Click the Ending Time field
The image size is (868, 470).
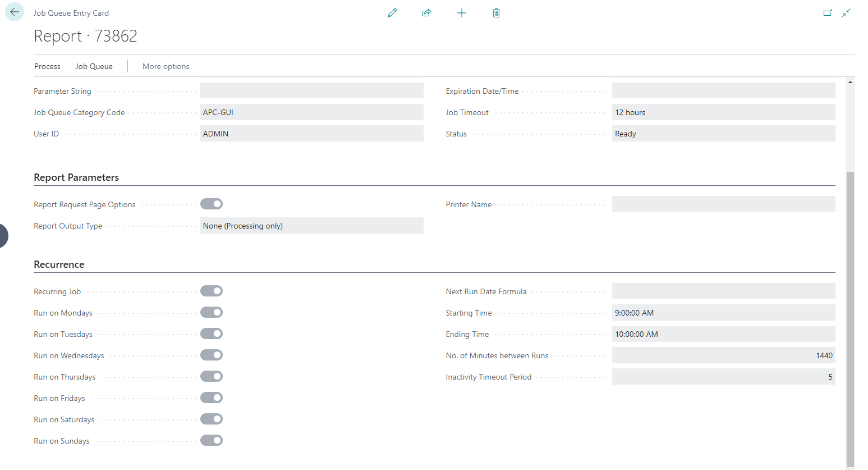(724, 334)
